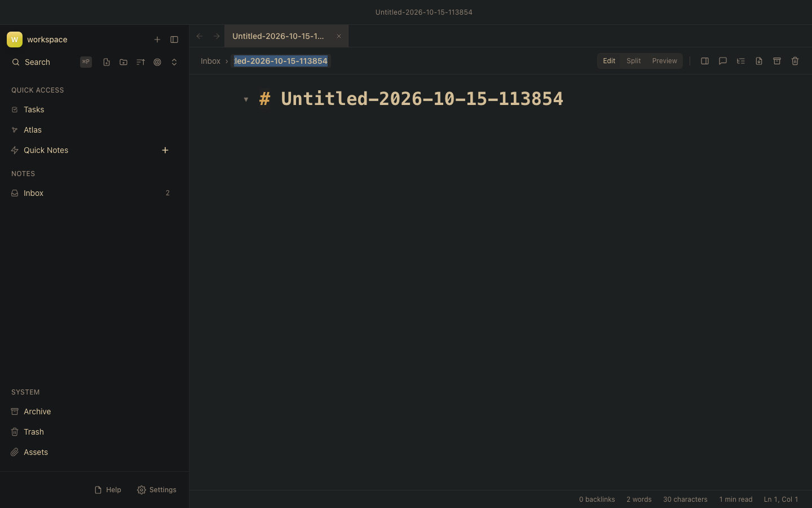Viewport: 812px width, 508px height.
Task: Close the Untitled-2026-10-15 tab
Action: click(x=339, y=36)
